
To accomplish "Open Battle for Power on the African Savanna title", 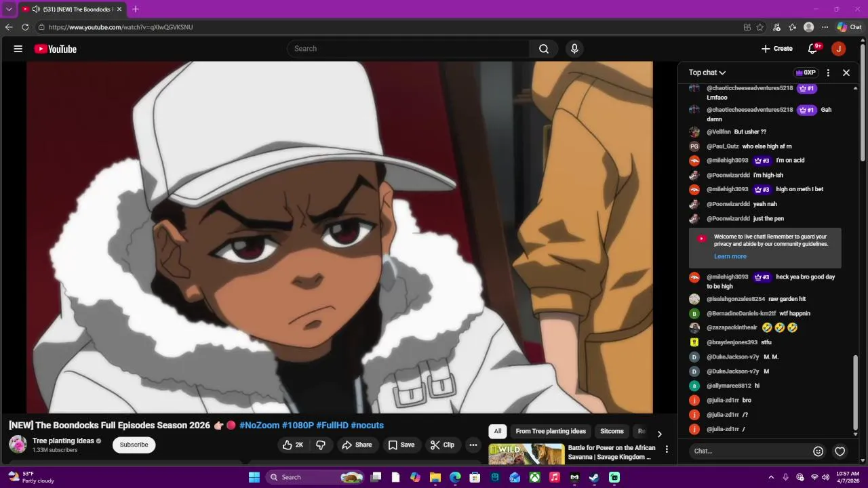I will click(x=612, y=452).
